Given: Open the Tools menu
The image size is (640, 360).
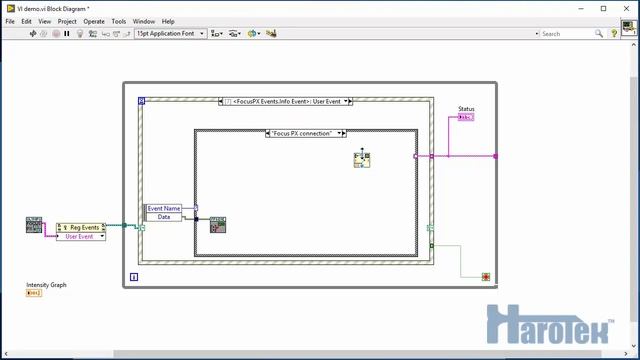Looking at the screenshot, I should 119,21.
